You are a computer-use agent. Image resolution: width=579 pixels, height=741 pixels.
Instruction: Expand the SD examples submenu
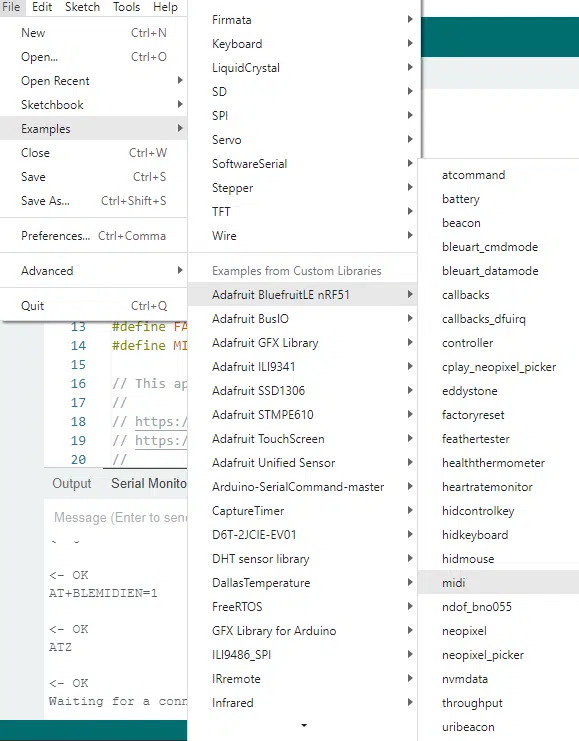302,92
